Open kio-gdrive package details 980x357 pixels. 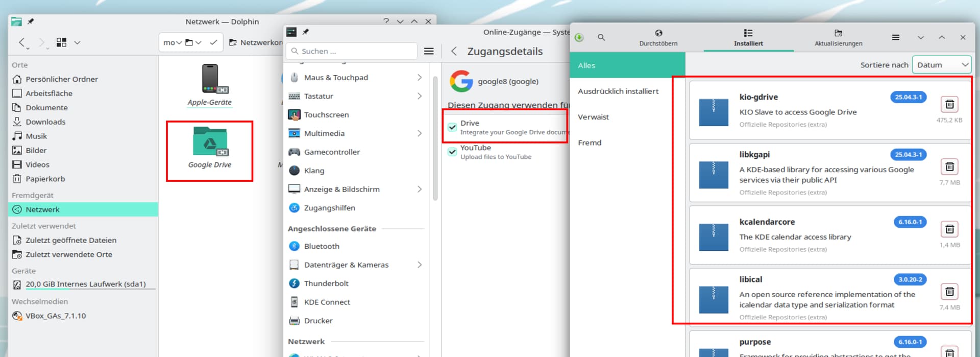click(830, 110)
